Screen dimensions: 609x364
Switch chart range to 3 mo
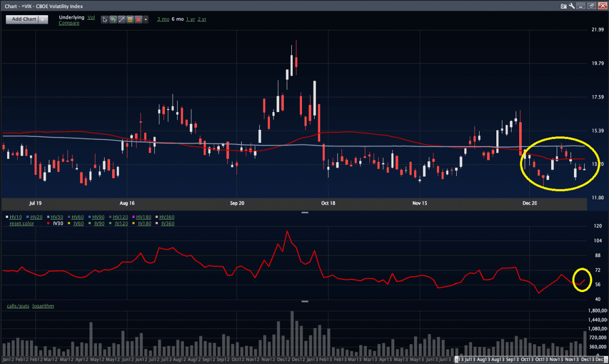[x=163, y=19]
